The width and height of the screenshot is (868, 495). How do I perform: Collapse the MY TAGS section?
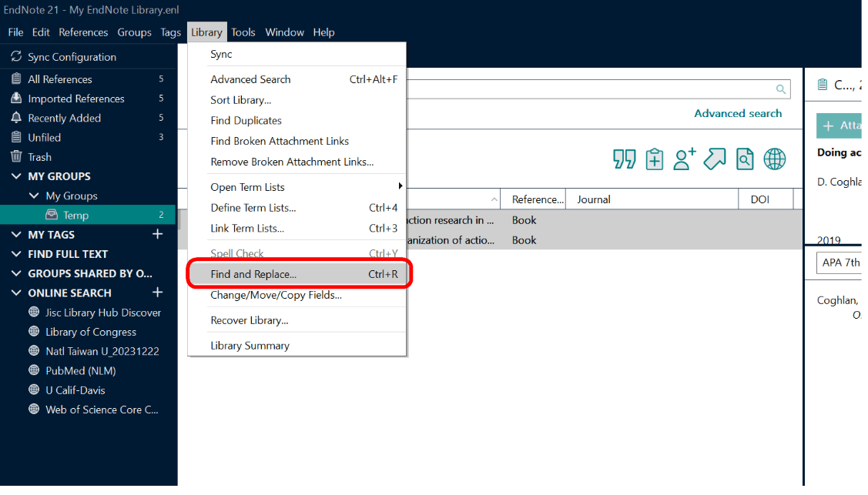coord(16,235)
